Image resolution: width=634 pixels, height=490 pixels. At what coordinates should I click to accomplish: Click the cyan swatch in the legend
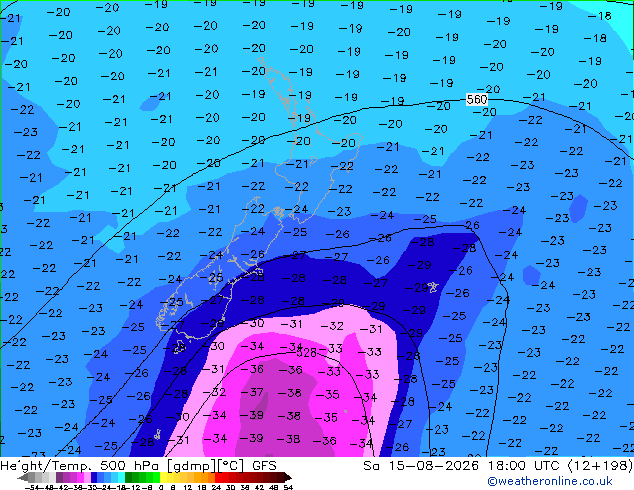[121, 478]
